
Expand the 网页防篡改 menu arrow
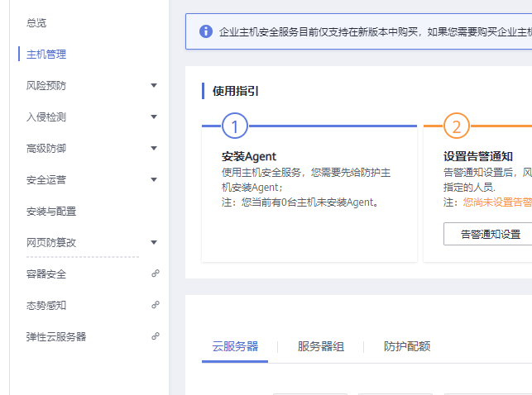click(x=154, y=242)
